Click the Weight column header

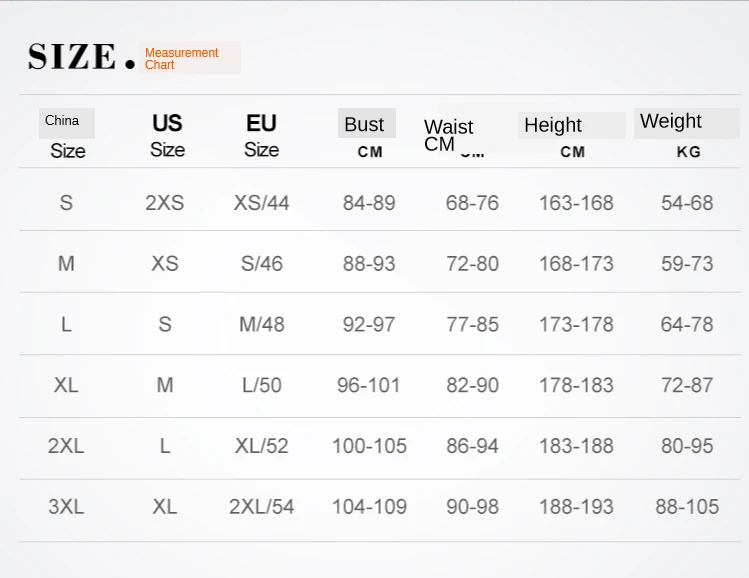pyautogui.click(x=671, y=122)
